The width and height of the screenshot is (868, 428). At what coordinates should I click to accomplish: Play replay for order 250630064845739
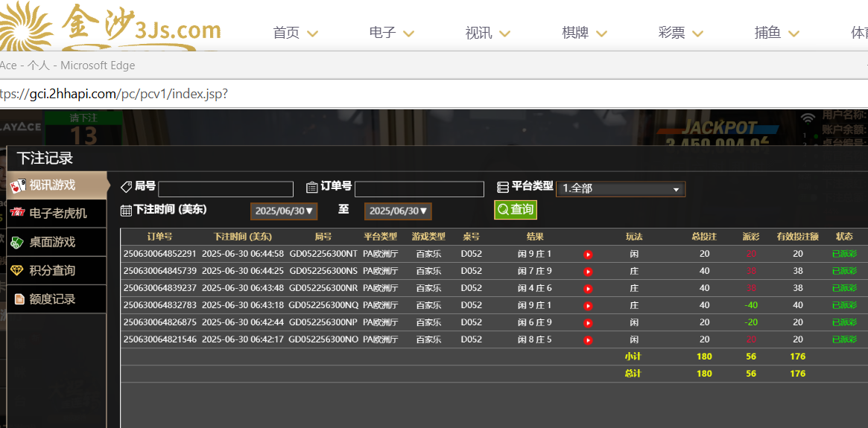pyautogui.click(x=588, y=272)
